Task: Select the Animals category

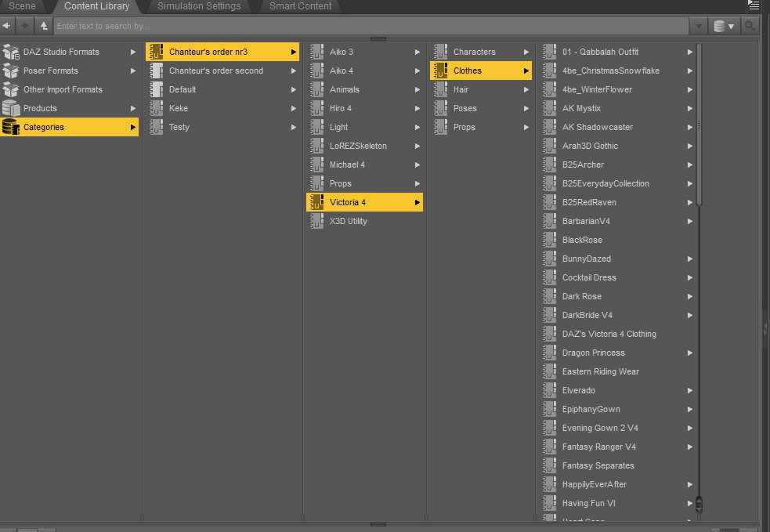Action: pos(364,89)
